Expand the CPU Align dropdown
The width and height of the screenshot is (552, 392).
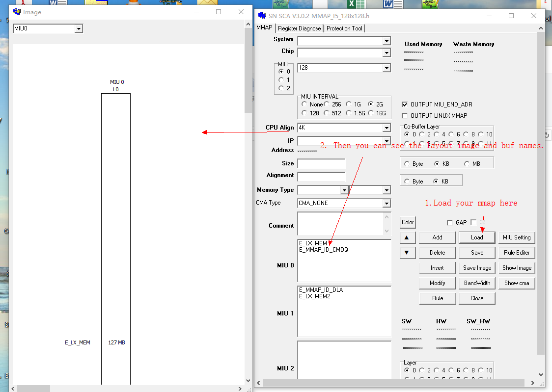pos(386,128)
